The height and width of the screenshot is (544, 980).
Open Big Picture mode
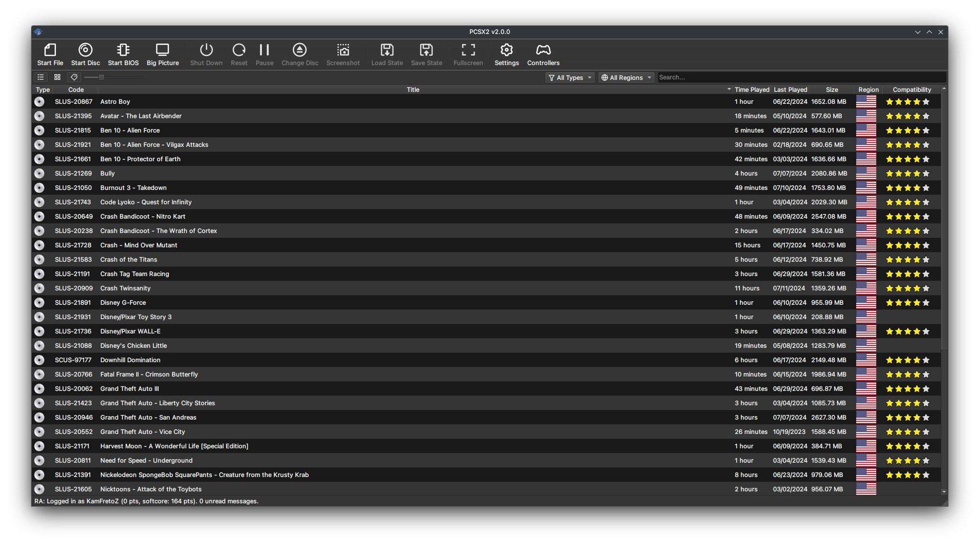pos(163,50)
